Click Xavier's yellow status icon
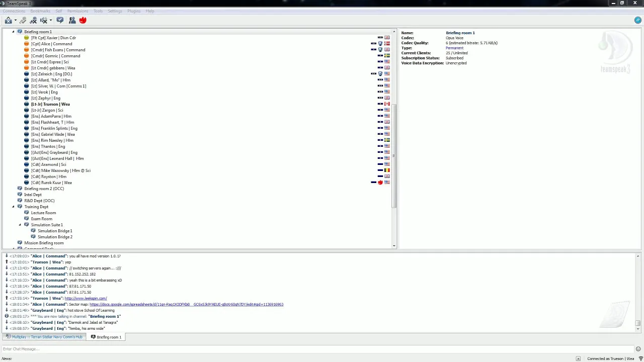Image resolution: width=644 pixels, height=362 pixels. 27,38
